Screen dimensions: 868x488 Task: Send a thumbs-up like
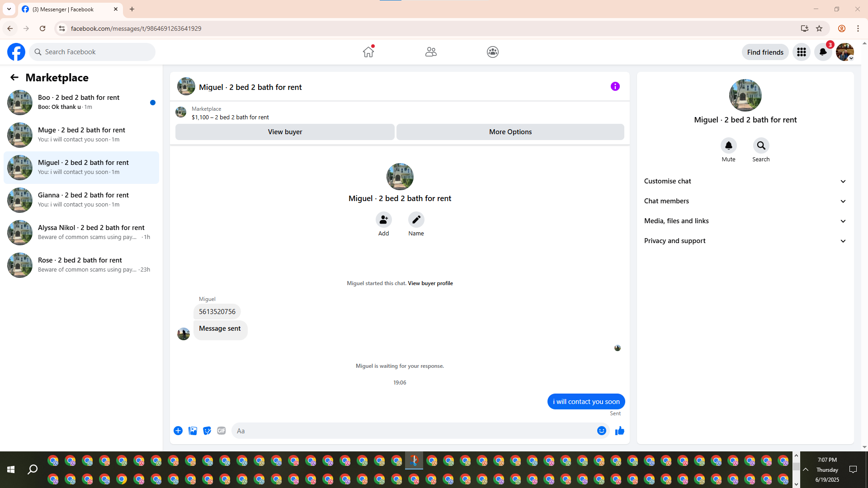click(x=619, y=431)
